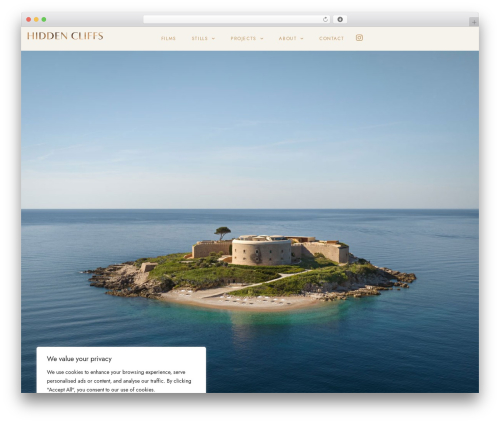This screenshot has width=500, height=423.
Task: Maximize the window with green button
Action: click(x=44, y=19)
